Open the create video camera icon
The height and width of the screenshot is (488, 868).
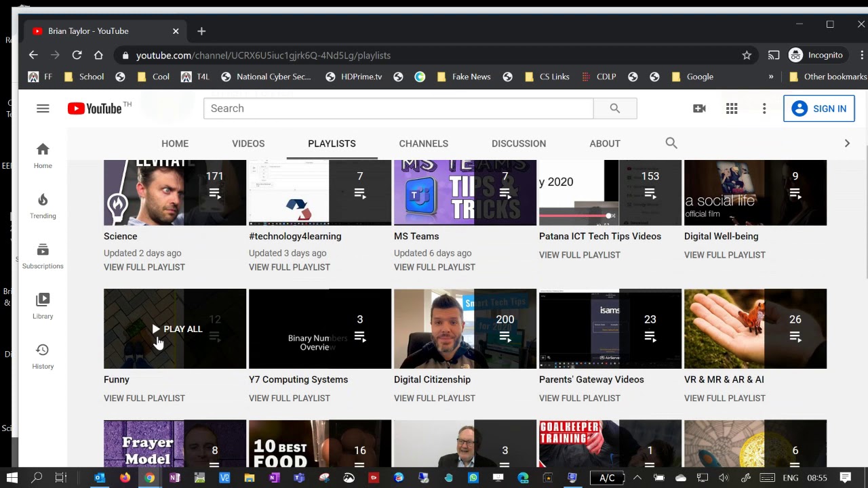699,108
